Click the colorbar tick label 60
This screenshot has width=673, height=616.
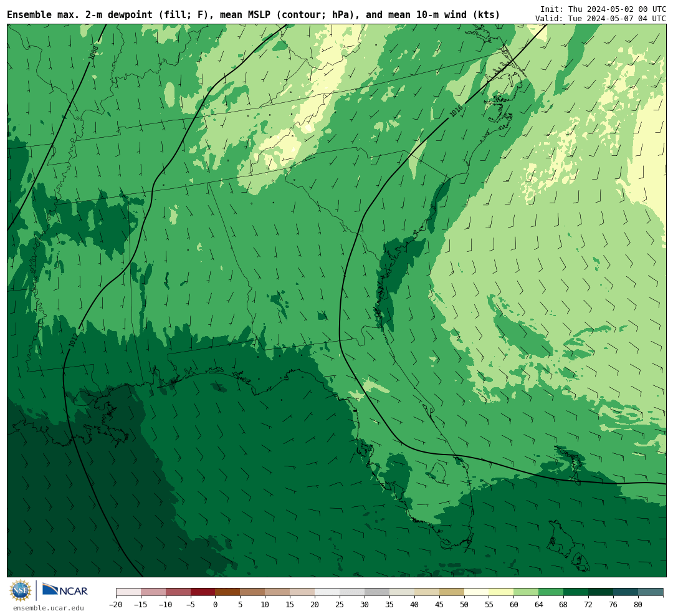point(514,605)
